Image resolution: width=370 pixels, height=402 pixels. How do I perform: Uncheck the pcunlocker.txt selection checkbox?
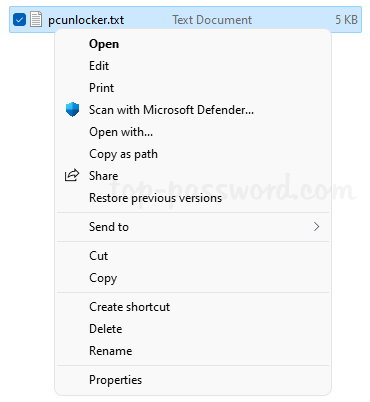pos(19,19)
